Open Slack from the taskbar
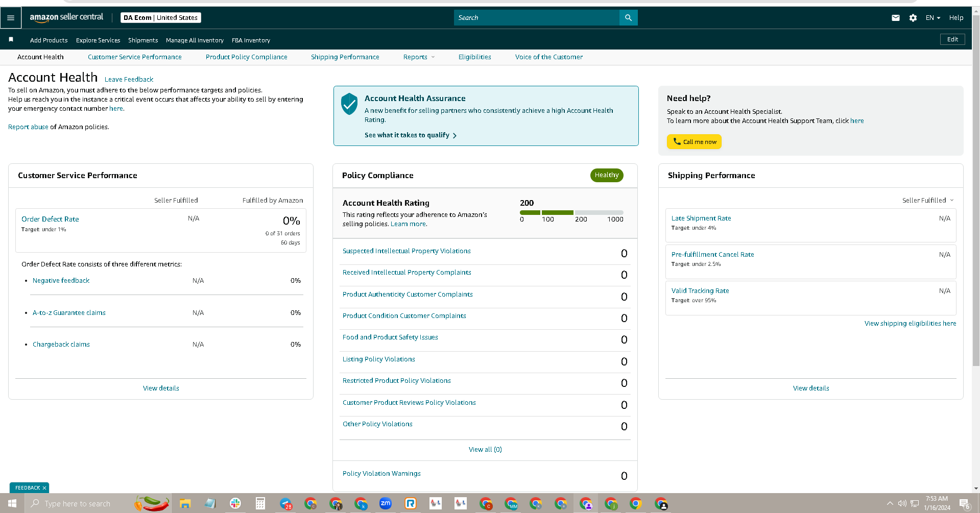The width and height of the screenshot is (980, 513). click(x=235, y=504)
